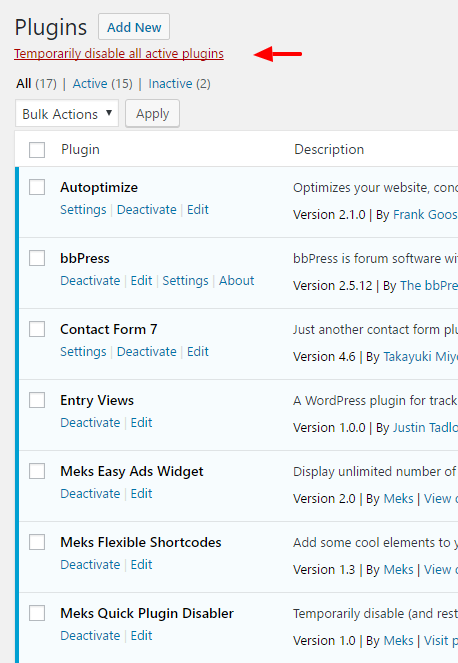Open bbPress Settings link

coord(185,281)
